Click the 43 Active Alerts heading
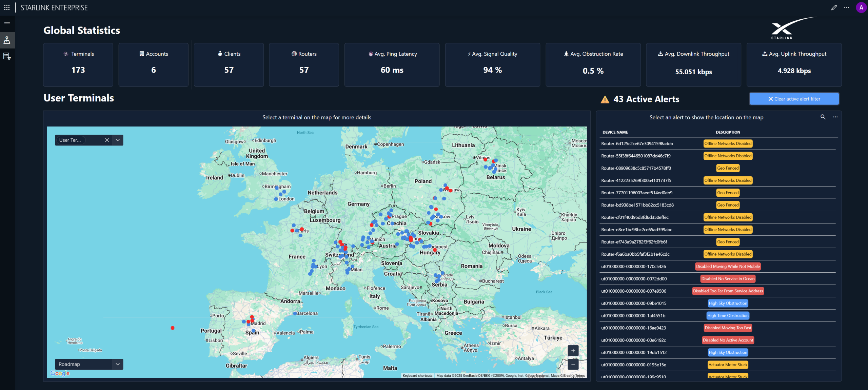The width and height of the screenshot is (868, 390). point(646,99)
